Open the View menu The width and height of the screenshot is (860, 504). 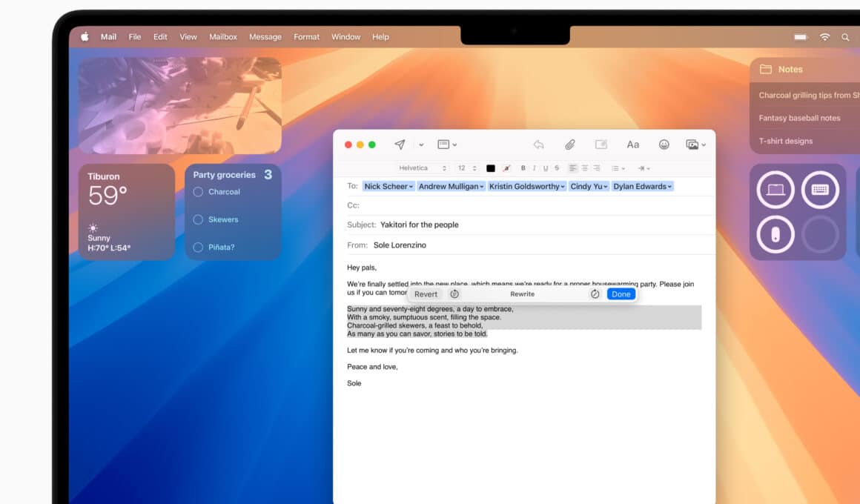[x=188, y=37]
